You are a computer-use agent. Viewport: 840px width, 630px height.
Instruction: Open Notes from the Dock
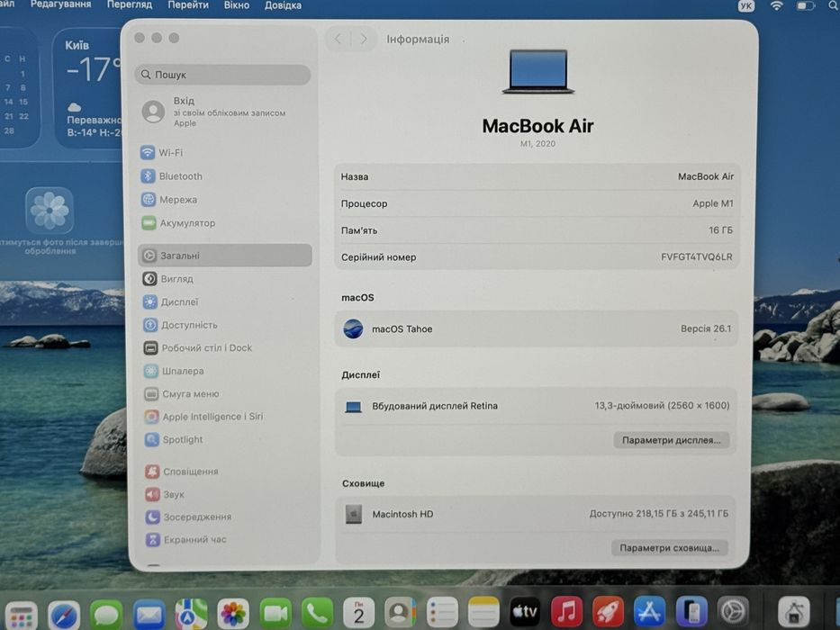[x=483, y=611]
